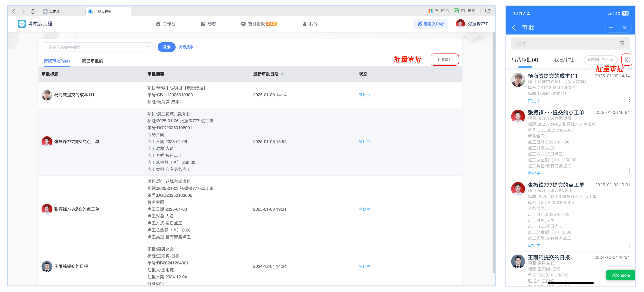Open the 智能看板 menu item
Screen dimensions: 644x292
(256, 24)
